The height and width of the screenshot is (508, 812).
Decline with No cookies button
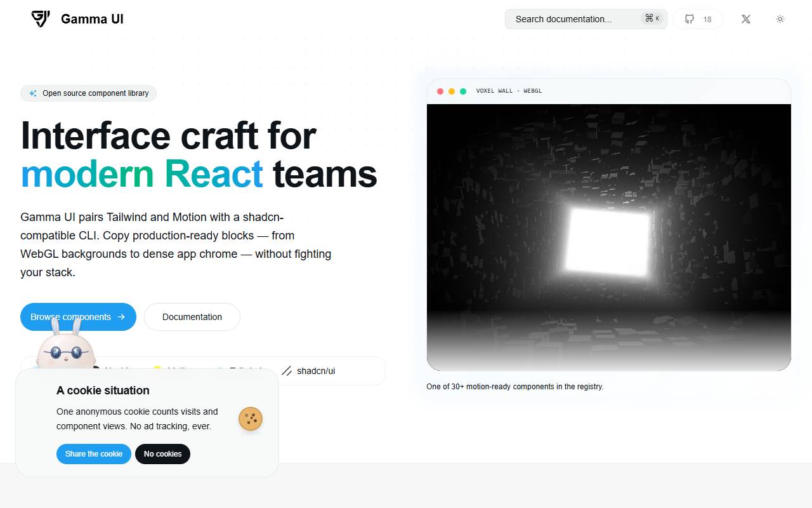pos(162,454)
